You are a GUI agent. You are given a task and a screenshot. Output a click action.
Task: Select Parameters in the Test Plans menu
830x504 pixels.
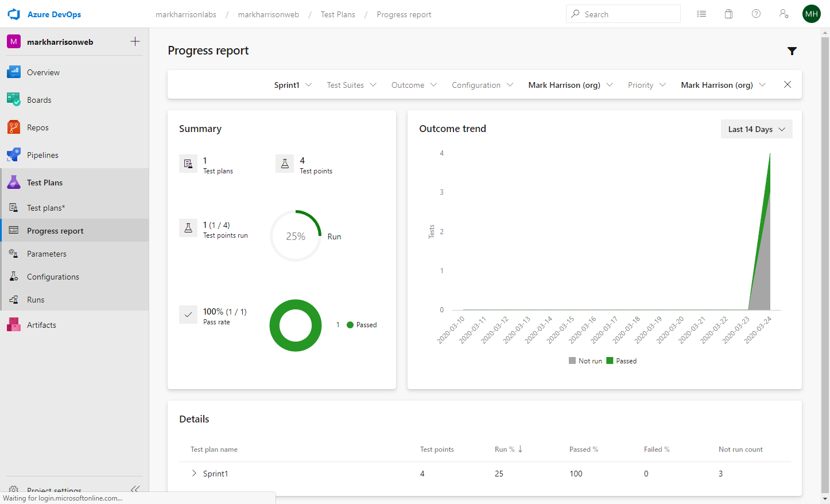pos(46,254)
